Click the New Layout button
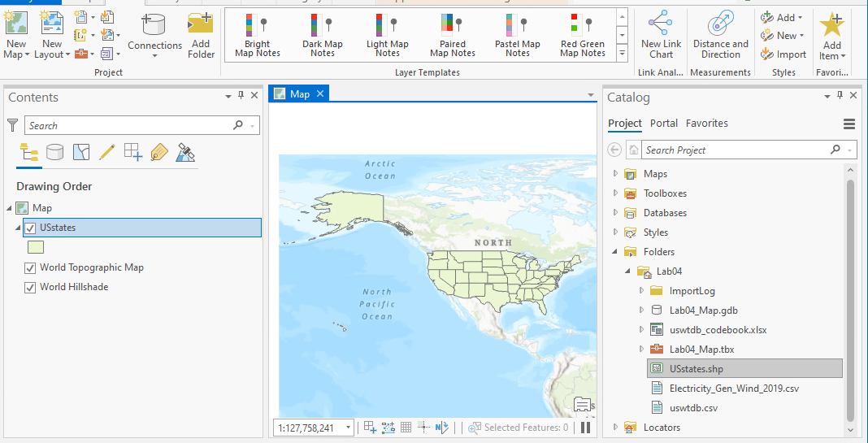 [x=52, y=36]
